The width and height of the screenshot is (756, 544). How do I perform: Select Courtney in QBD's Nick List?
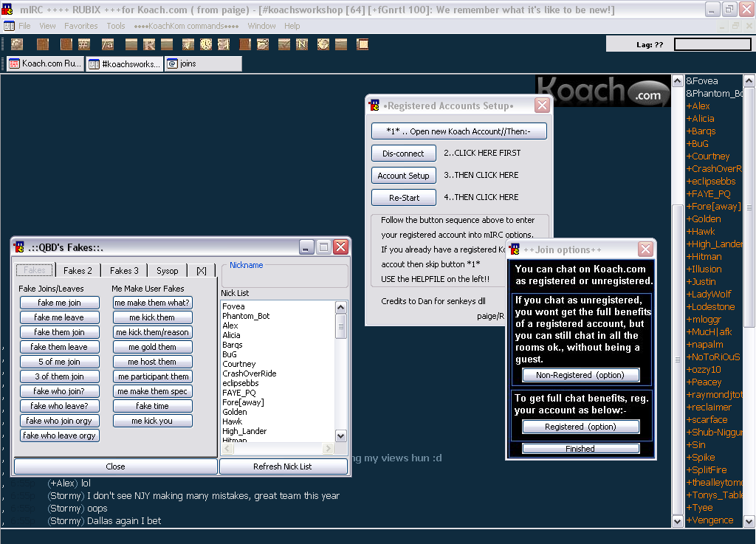pyautogui.click(x=239, y=364)
